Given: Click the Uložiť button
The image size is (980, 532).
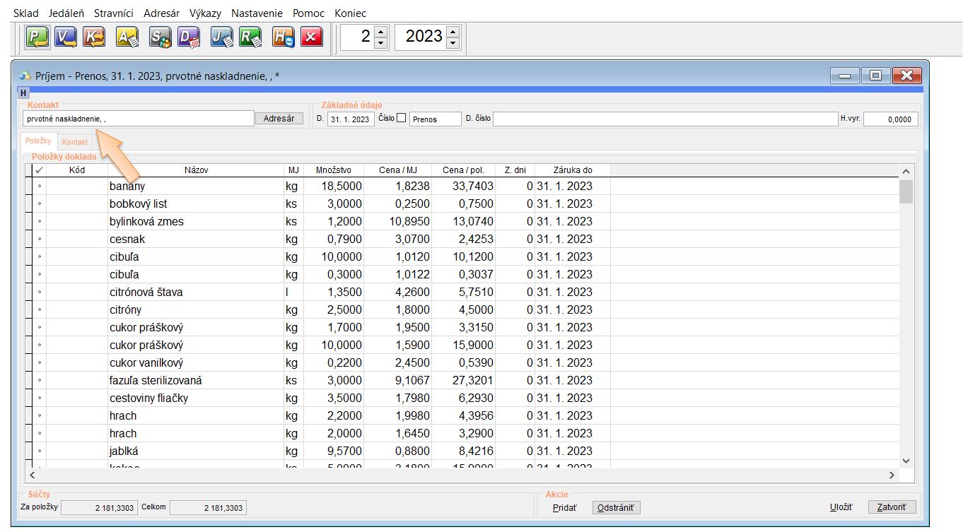Looking at the screenshot, I should point(841,507).
